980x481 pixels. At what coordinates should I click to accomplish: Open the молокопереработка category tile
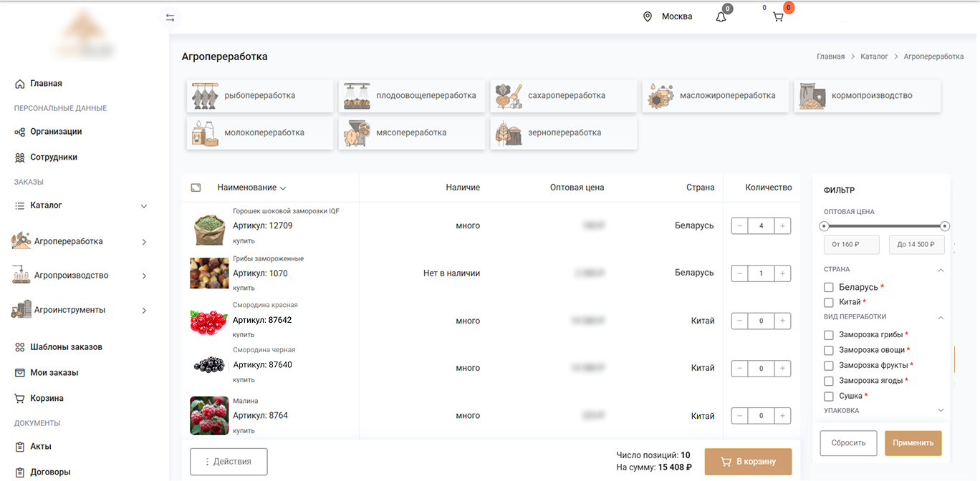[x=260, y=133]
